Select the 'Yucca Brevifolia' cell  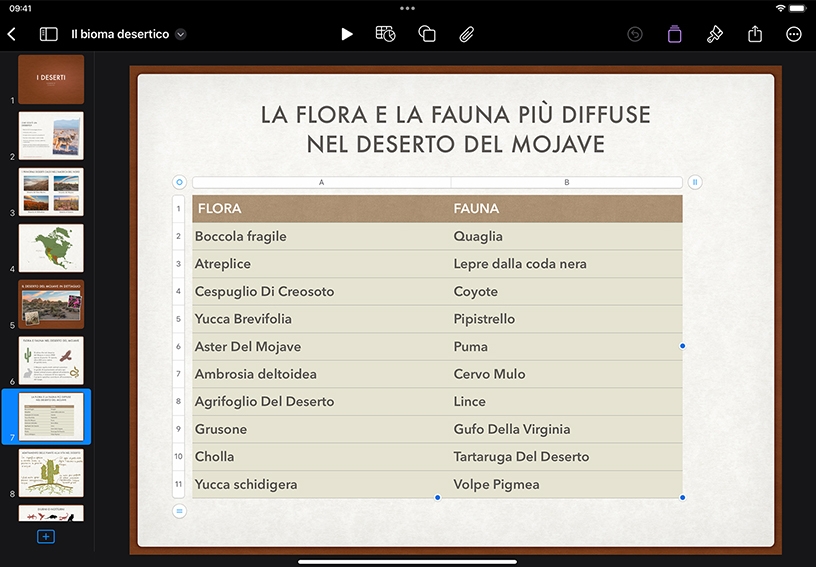pos(322,319)
